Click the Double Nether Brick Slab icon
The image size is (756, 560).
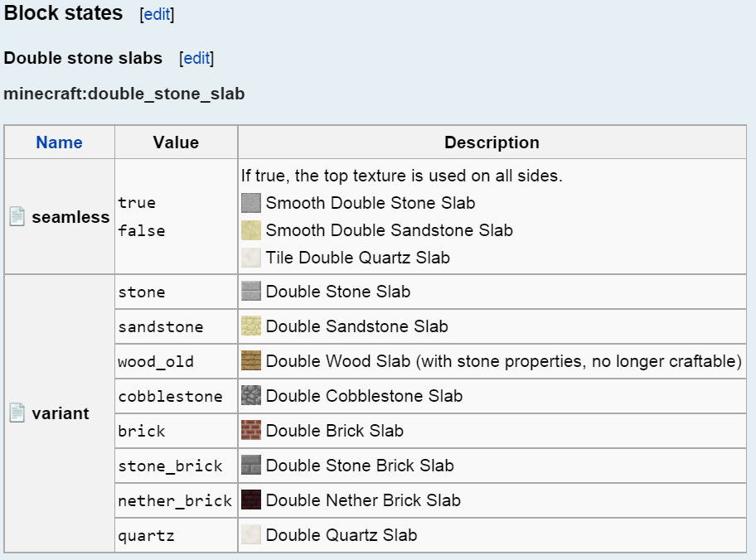[251, 500]
